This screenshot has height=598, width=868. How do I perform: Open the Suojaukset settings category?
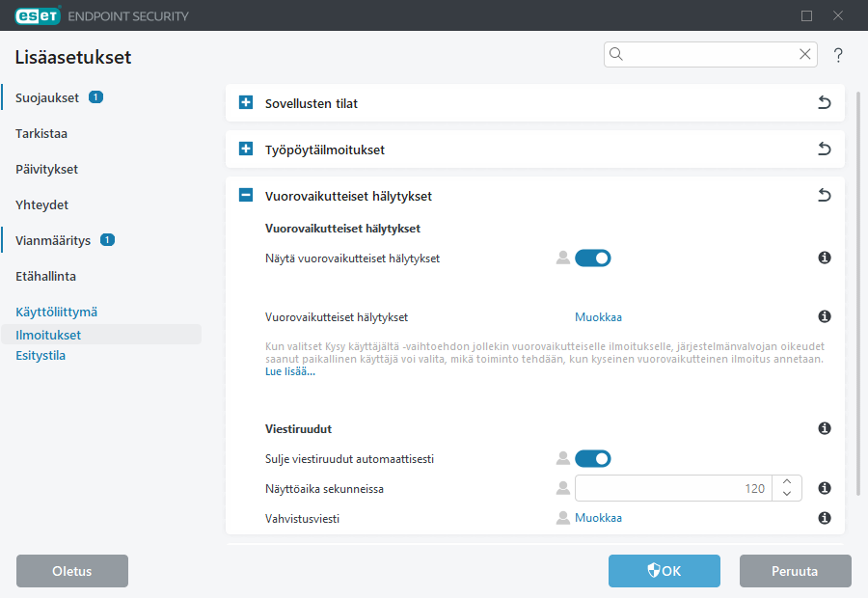click(47, 98)
